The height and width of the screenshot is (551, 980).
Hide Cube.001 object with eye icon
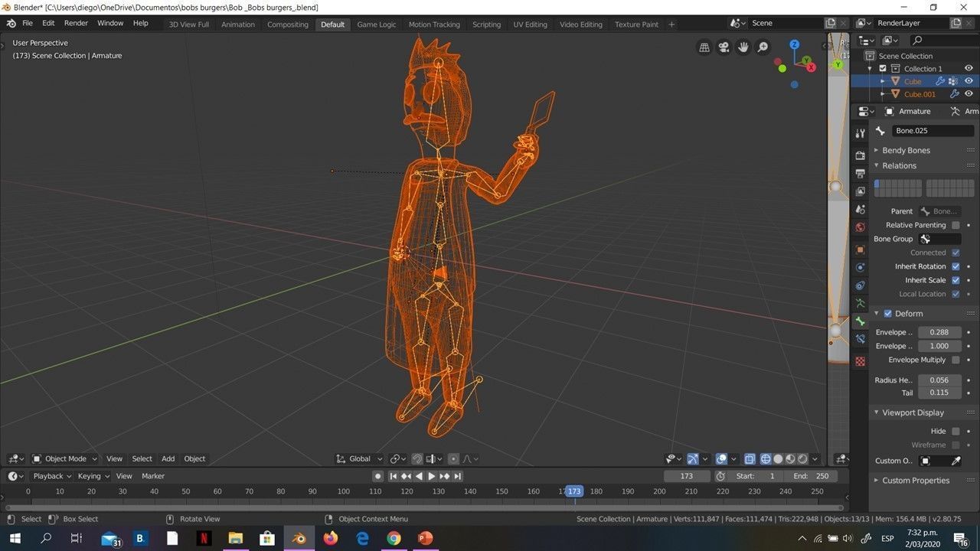tap(969, 94)
